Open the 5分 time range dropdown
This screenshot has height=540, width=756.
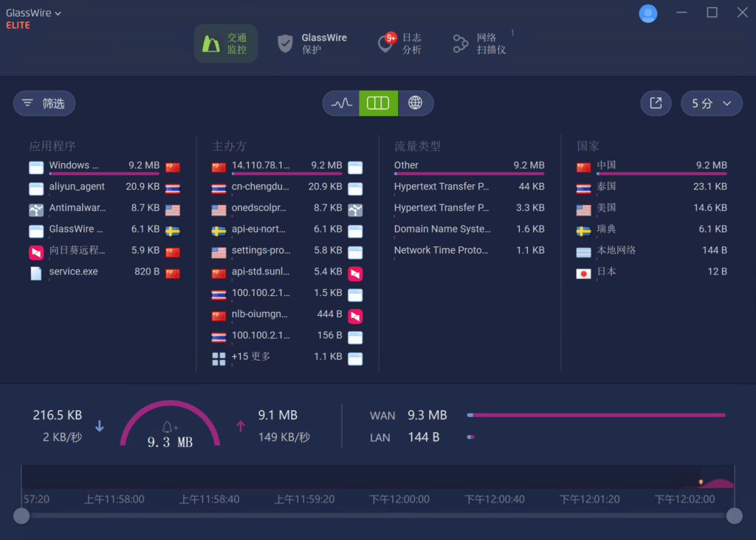pyautogui.click(x=706, y=104)
